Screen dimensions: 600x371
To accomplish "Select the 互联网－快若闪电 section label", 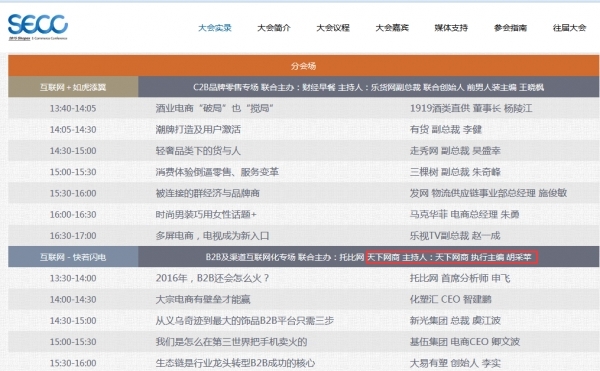I will pyautogui.click(x=73, y=257).
